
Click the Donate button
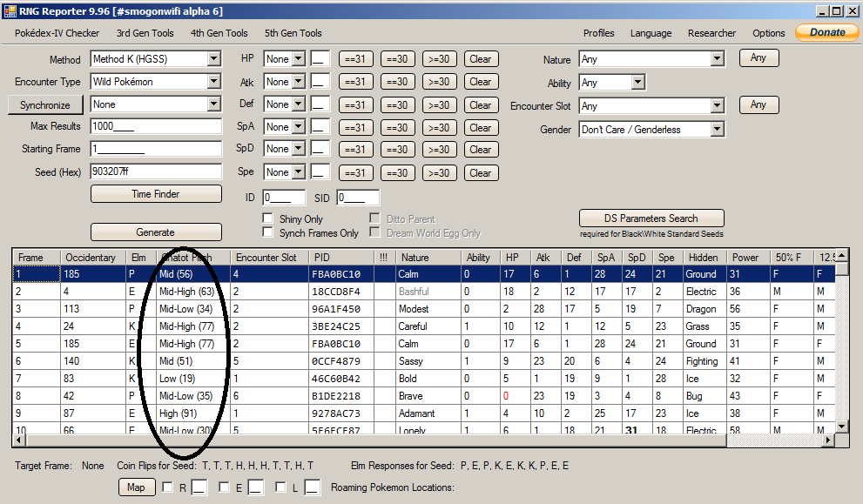(826, 32)
